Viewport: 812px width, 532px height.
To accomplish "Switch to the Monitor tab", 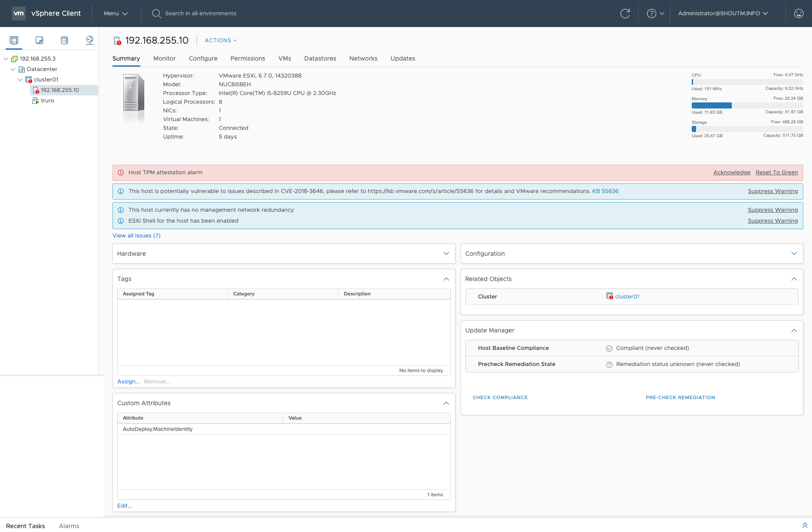I will [164, 59].
